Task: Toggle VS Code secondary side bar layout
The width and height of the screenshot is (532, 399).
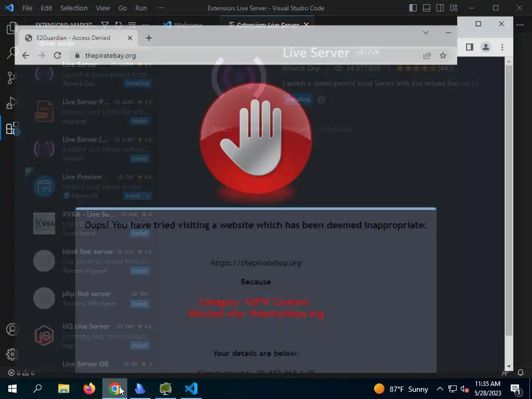Action: [x=440, y=8]
